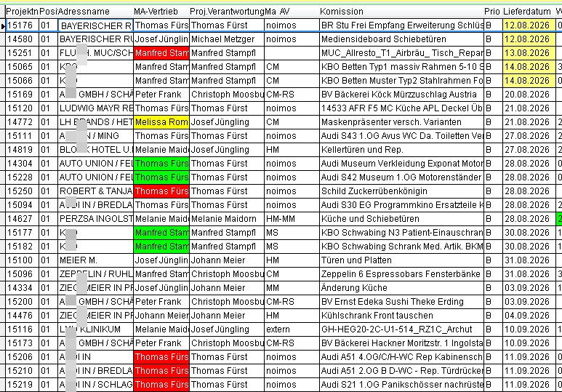Click green Thomas Fürst cell in row 14304
The width and height of the screenshot is (562, 392).
point(161,164)
